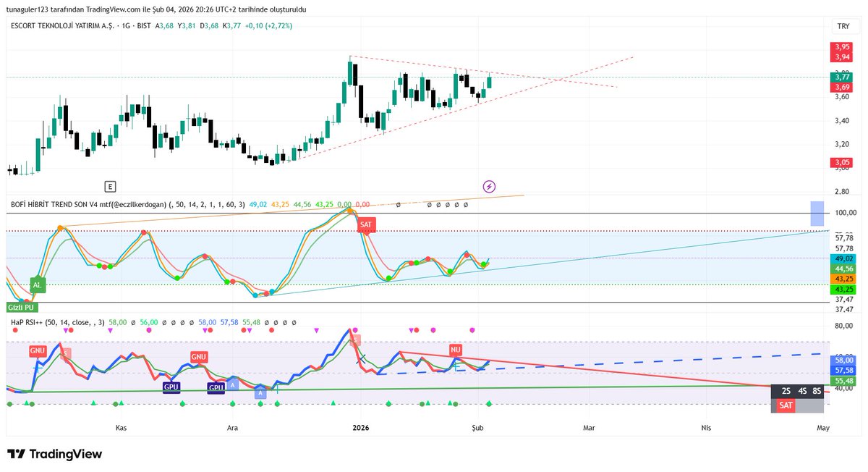Viewport: 868px width, 472px height.
Task: Click the red SAT label in the BOFİ pane
Action: pos(366,224)
